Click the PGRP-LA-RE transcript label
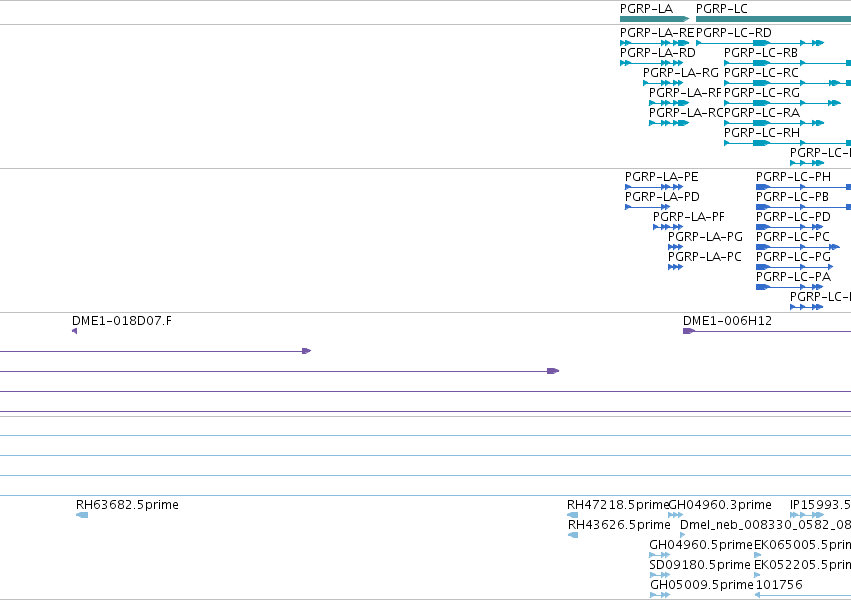851x600 pixels. click(657, 33)
